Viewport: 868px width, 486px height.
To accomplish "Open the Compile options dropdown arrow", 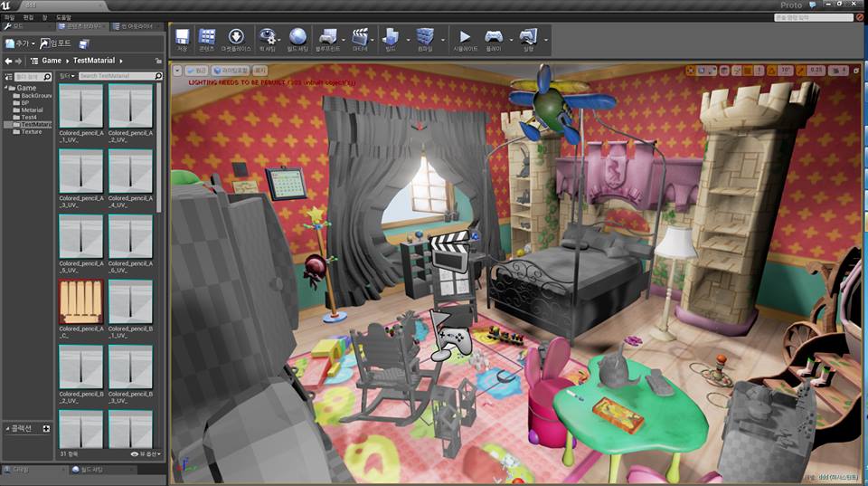I will point(443,40).
